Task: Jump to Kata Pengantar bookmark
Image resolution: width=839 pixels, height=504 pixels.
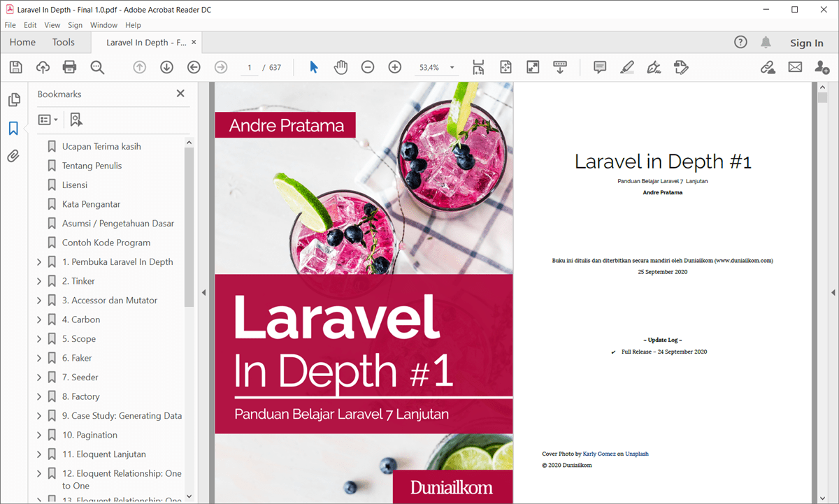Action: 91,204
